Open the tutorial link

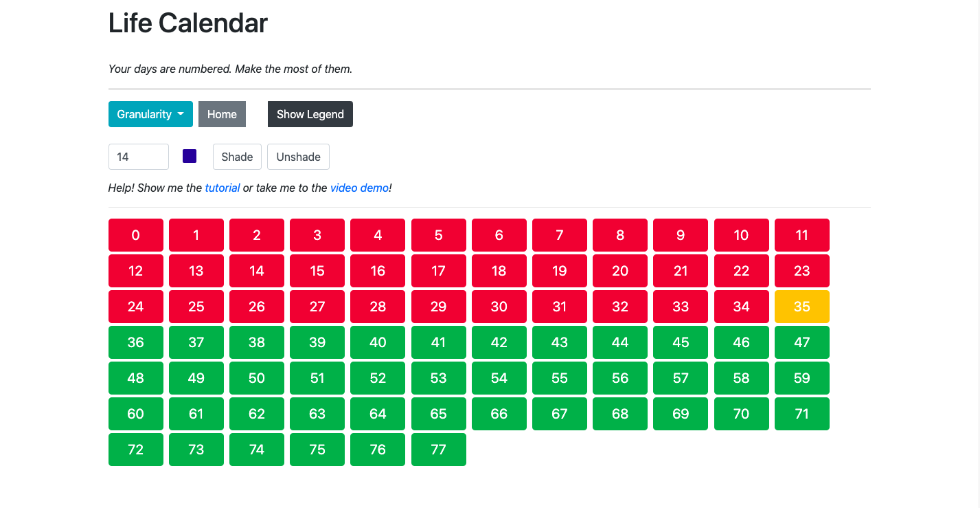click(223, 188)
